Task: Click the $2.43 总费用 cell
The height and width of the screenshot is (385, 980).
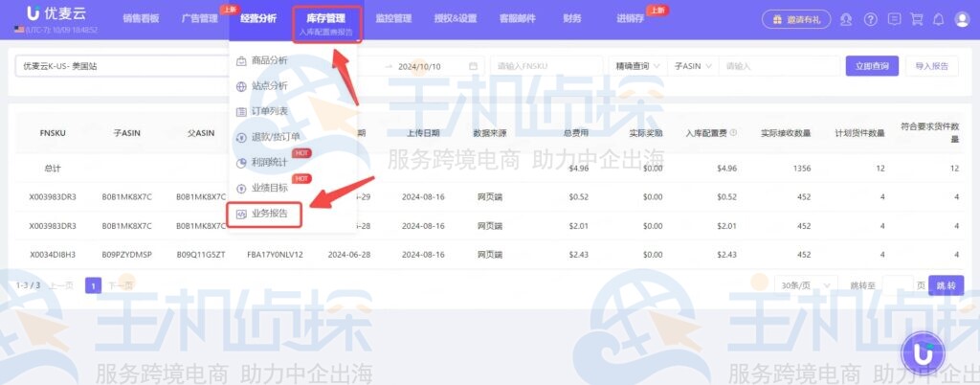Action: [579, 255]
